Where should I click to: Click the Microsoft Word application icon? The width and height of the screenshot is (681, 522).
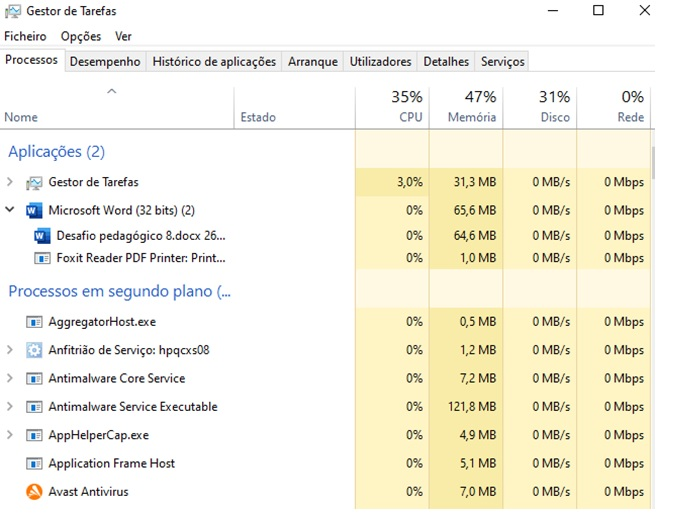34,210
